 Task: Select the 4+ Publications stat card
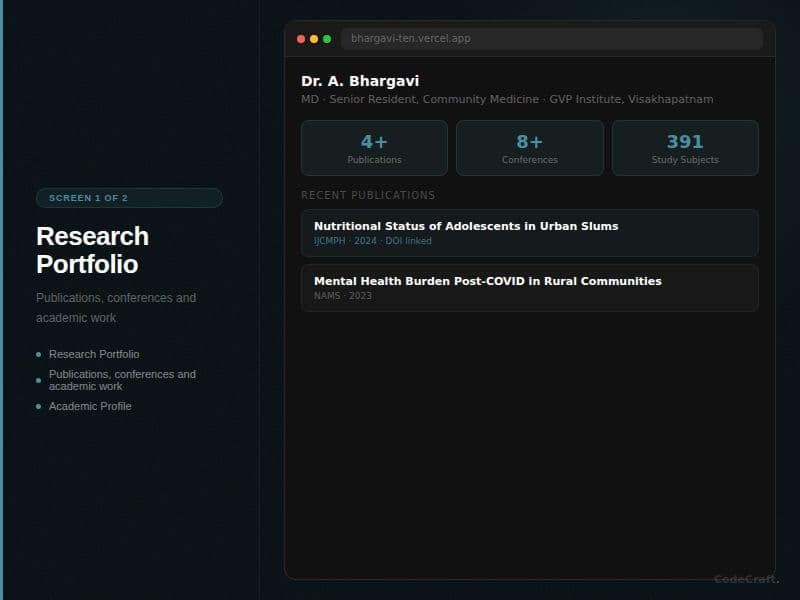[374, 148]
